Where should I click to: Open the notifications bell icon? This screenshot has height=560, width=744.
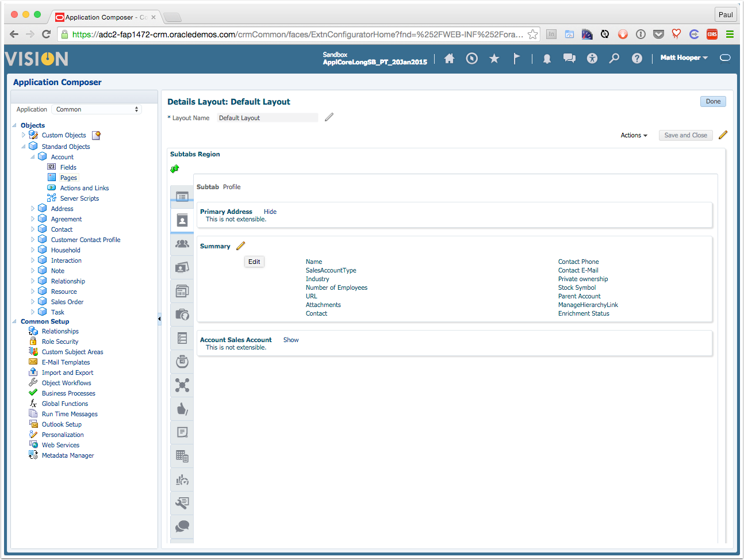pos(547,59)
